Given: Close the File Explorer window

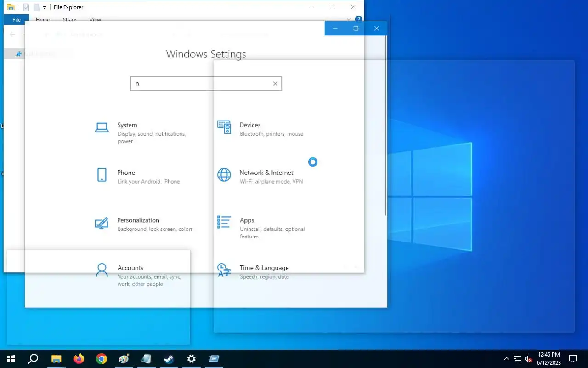Looking at the screenshot, I should coord(353,7).
